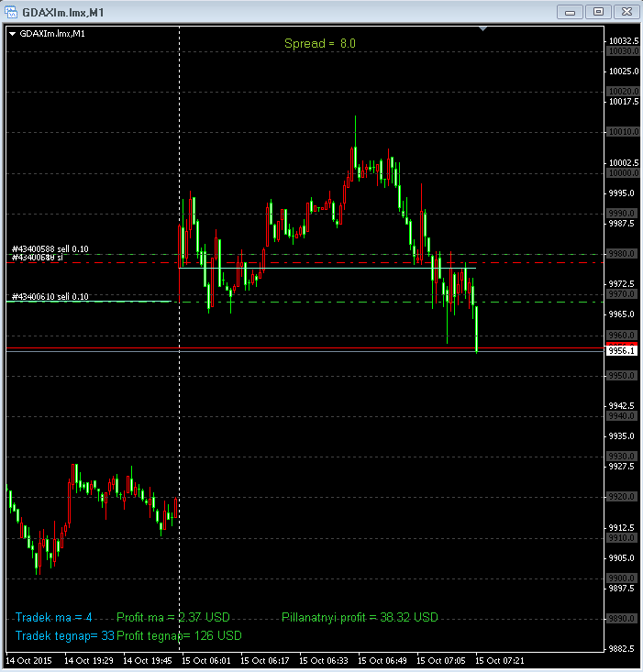Click the 15 Oct 06:01 time axis label
The width and height of the screenshot is (643, 672).
tap(205, 660)
